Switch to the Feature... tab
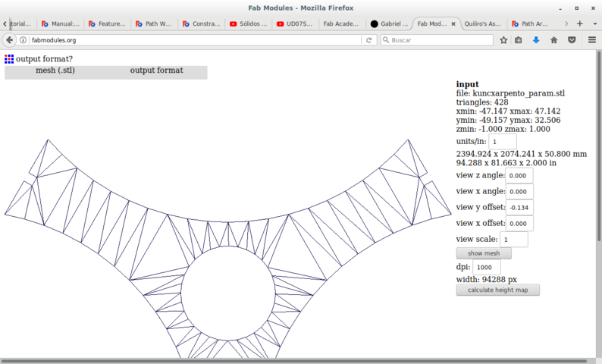602x364 pixels. click(x=107, y=24)
